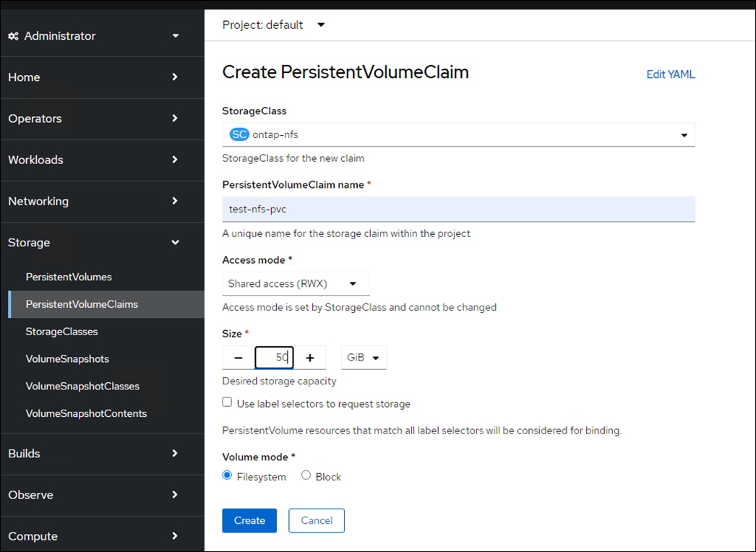756x552 pixels.
Task: Open the GiB size unit dropdown
Action: pyautogui.click(x=364, y=357)
